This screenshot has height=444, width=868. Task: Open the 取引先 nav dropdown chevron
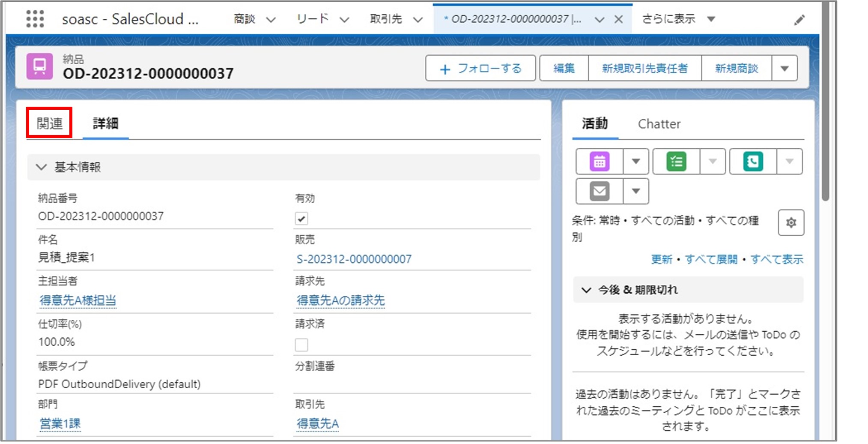[x=418, y=20]
